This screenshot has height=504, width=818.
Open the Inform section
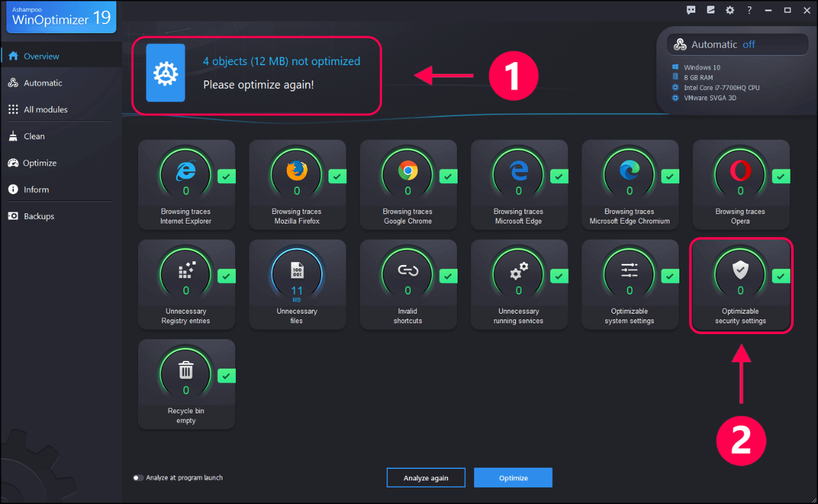(x=61, y=190)
